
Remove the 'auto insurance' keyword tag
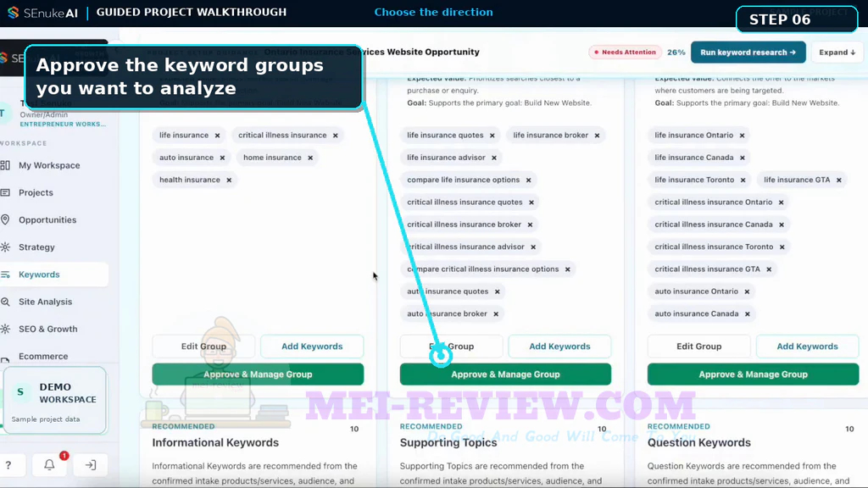pyautogui.click(x=223, y=158)
